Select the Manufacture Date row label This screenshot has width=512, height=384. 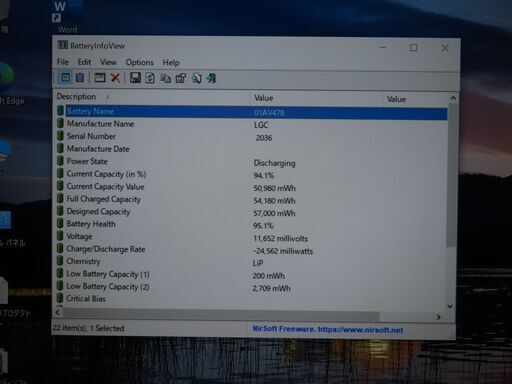(98, 149)
